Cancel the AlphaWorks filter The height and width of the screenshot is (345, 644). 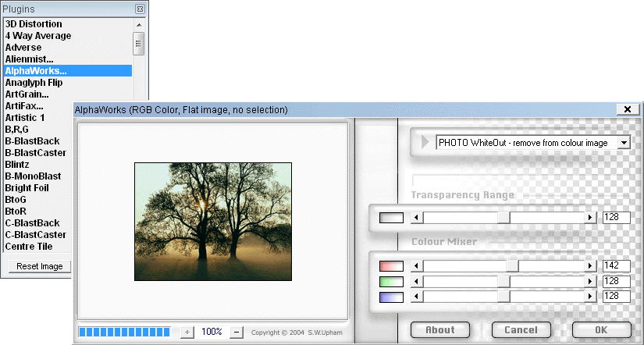521,330
